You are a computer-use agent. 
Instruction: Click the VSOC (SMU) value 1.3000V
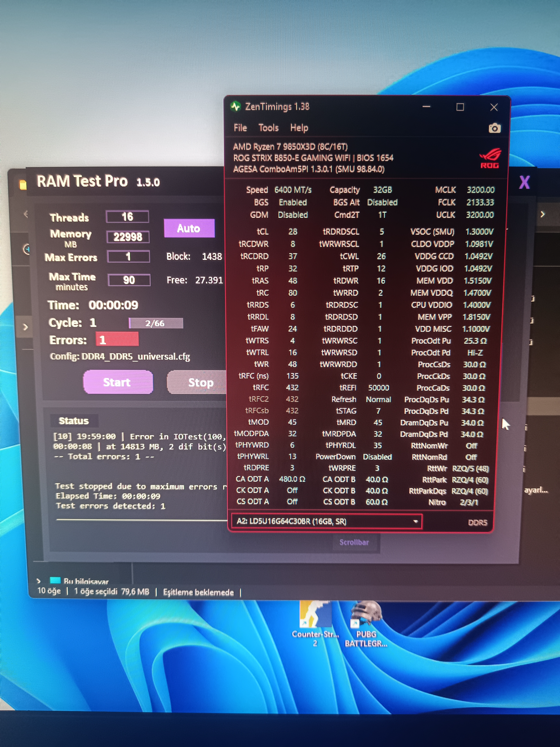tap(479, 231)
